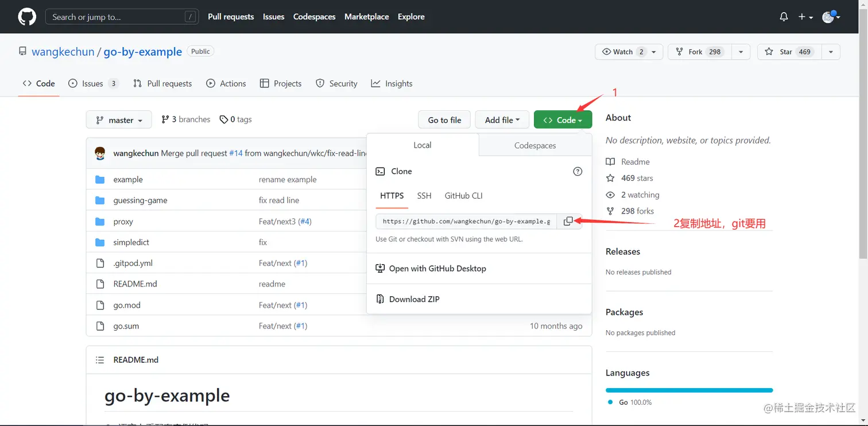Click the Go 100.0% language link
868x426 pixels.
point(630,402)
